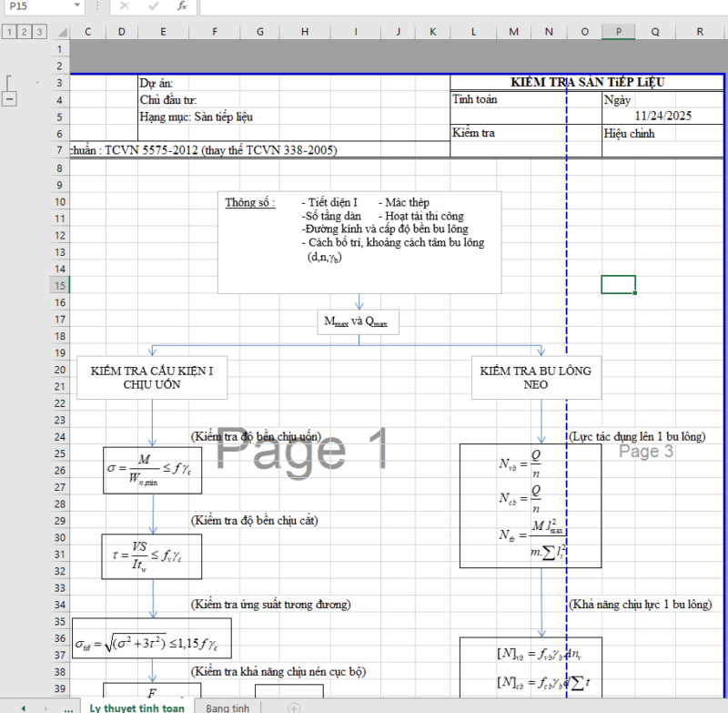Show outline level 3 rows
Image resolution: width=728 pixels, height=713 pixels.
tap(38, 32)
